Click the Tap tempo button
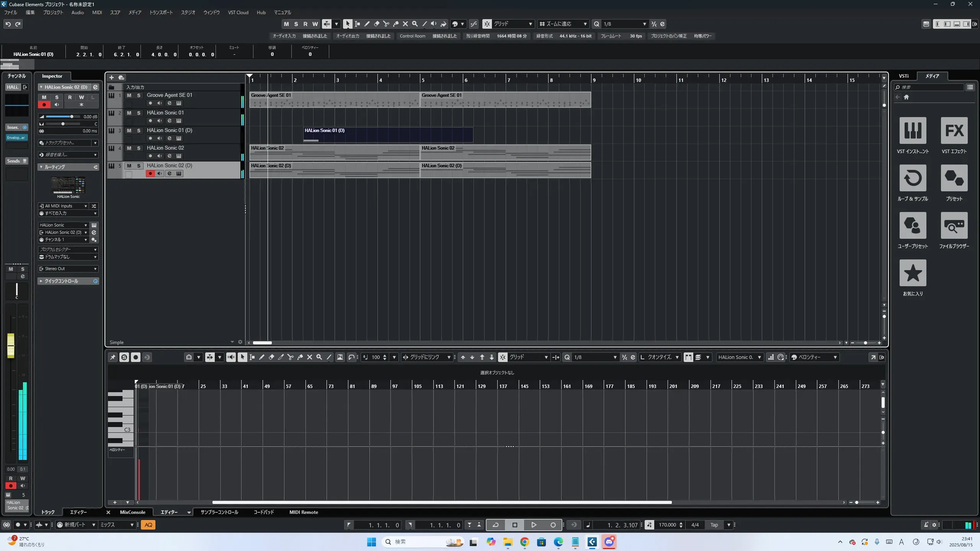980x551 pixels. pyautogui.click(x=714, y=525)
